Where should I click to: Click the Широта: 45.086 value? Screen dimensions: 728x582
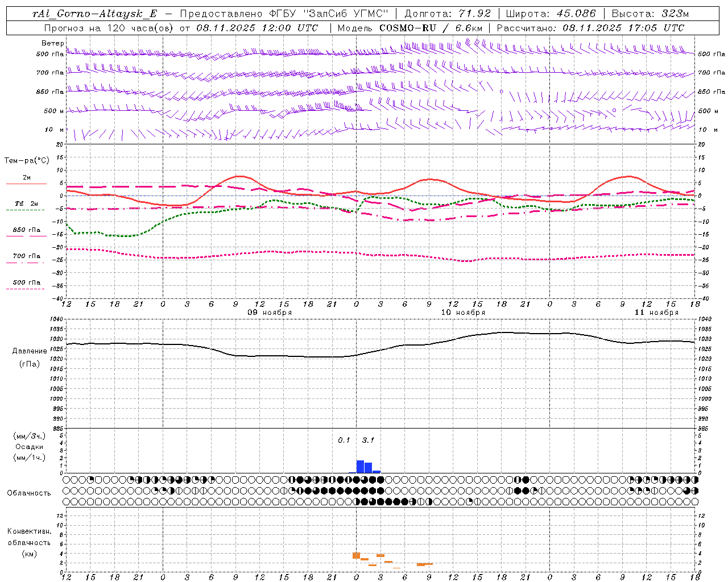coord(551,14)
